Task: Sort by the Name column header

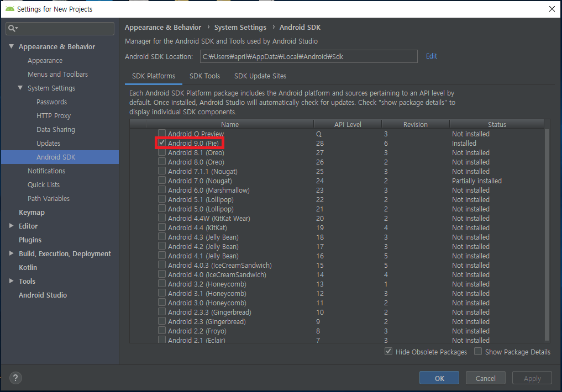Action: (x=230, y=124)
